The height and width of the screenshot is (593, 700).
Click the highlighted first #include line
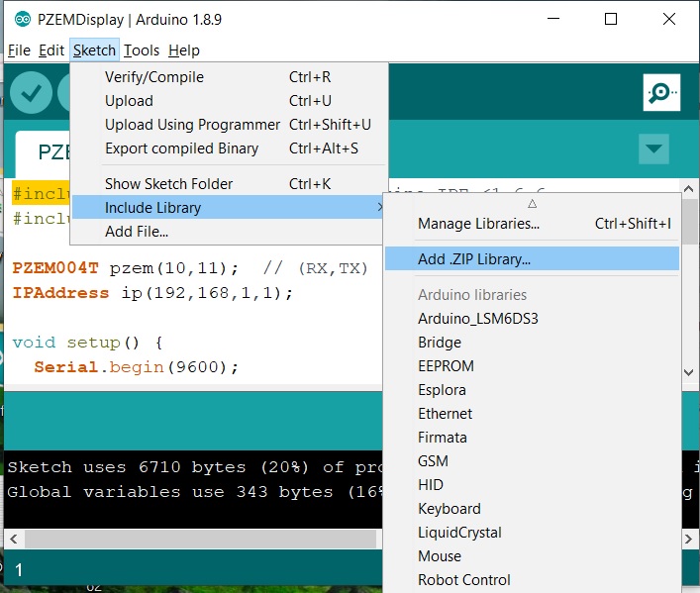[41, 193]
